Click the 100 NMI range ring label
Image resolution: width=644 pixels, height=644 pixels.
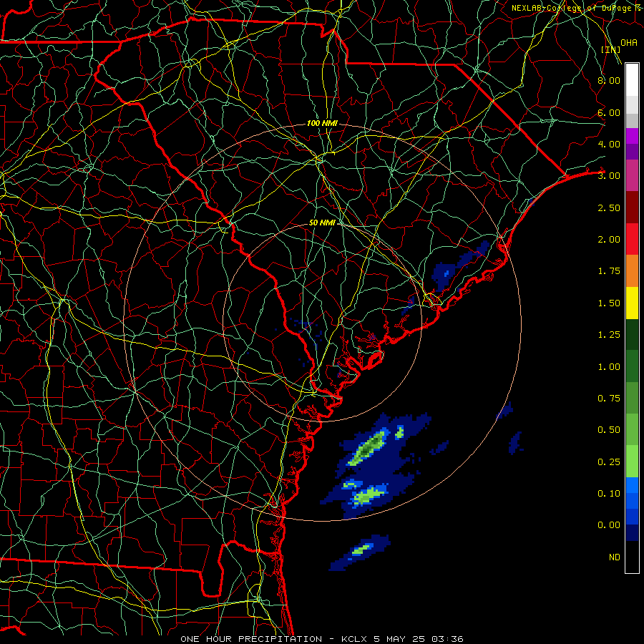pos(322,123)
